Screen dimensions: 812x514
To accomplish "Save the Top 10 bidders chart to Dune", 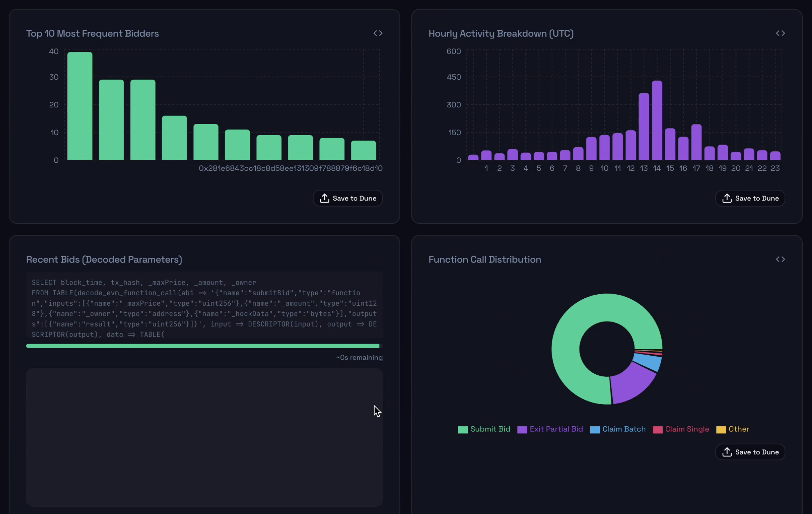I will (x=347, y=198).
